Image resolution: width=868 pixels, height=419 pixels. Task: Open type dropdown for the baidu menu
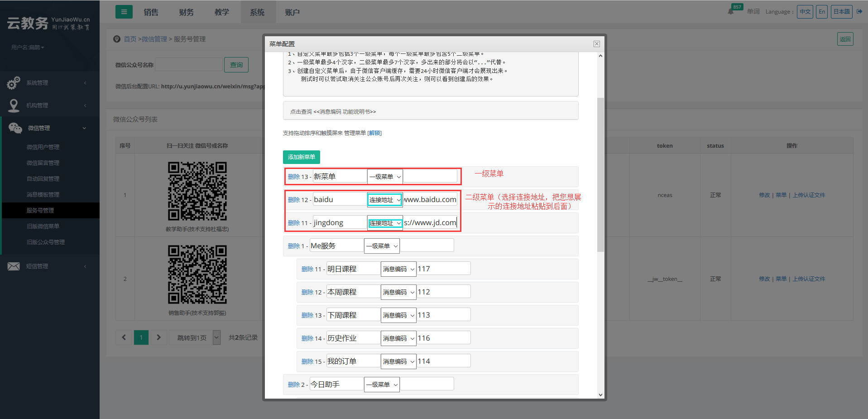(384, 200)
